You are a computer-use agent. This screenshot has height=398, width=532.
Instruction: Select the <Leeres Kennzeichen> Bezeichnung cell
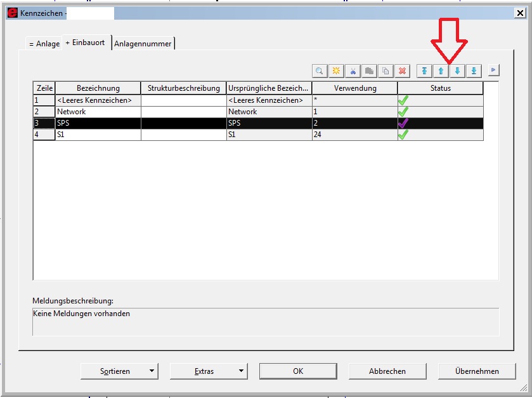[x=98, y=100]
